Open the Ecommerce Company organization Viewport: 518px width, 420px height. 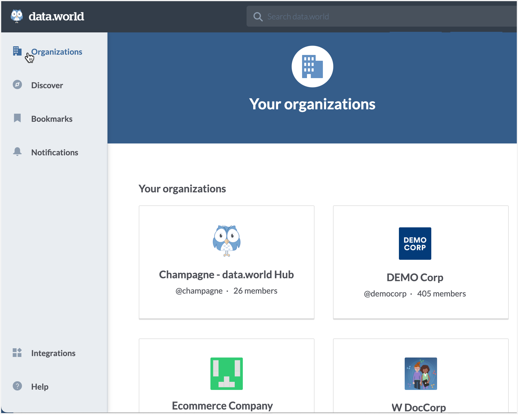coord(222,406)
